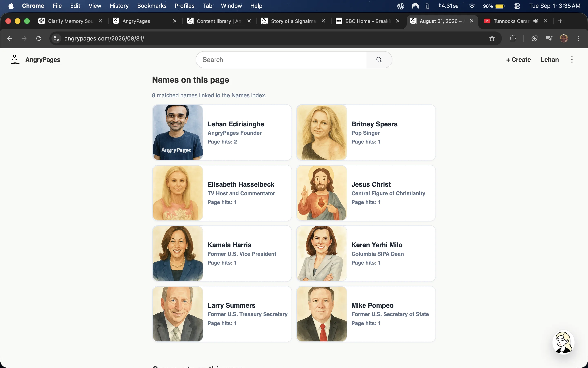Open Keren Yarhi Milo name card

tap(366, 253)
